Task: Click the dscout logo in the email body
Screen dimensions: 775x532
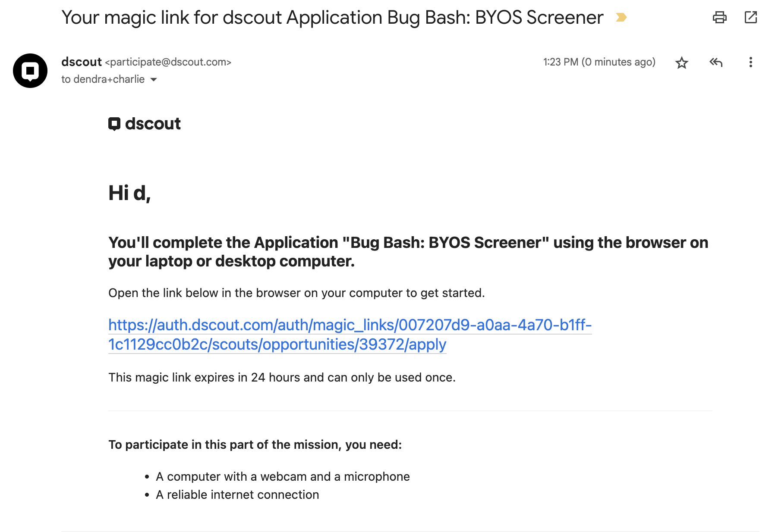Action: tap(145, 124)
